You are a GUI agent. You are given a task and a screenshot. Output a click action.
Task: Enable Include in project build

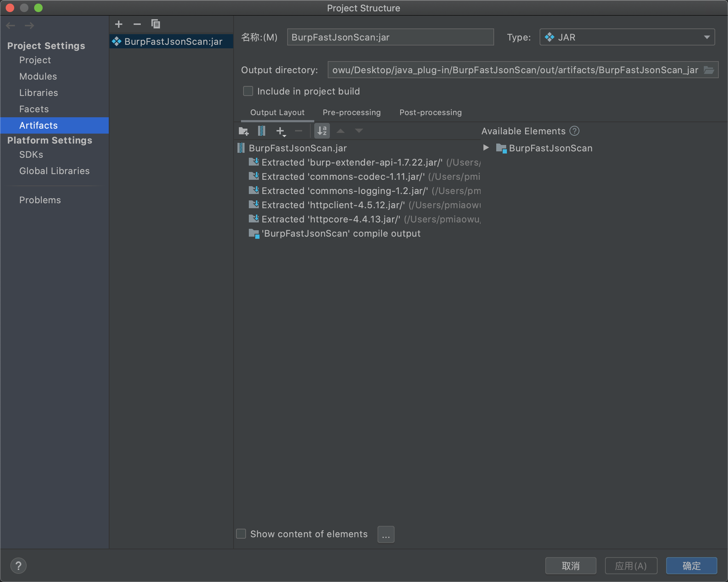pos(248,91)
